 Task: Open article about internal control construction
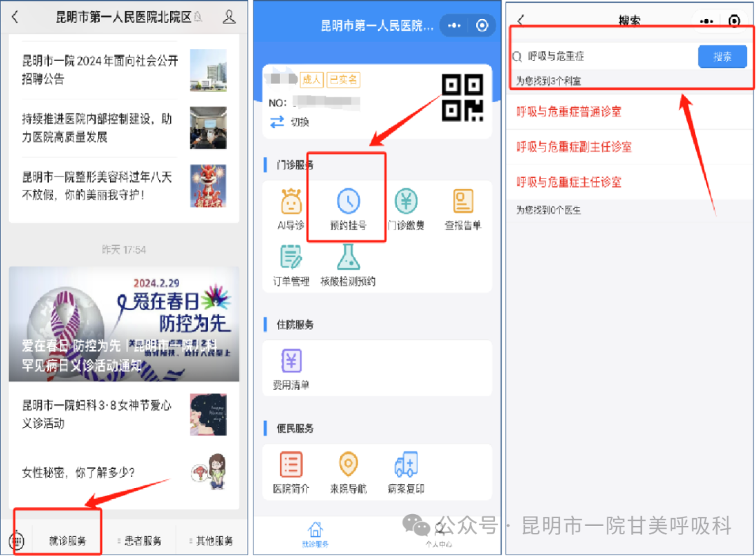point(97,127)
